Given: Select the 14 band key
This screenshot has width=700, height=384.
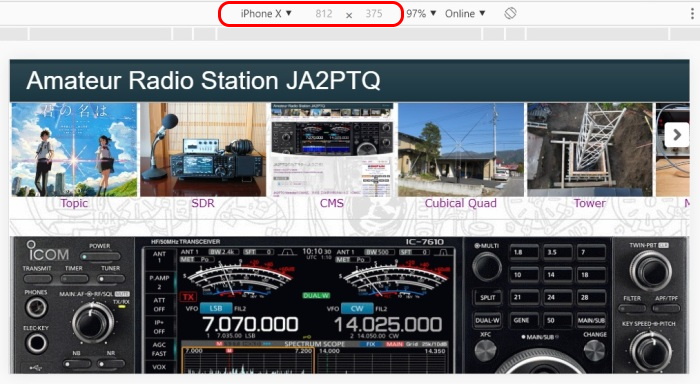Looking at the screenshot, I should [558, 275].
